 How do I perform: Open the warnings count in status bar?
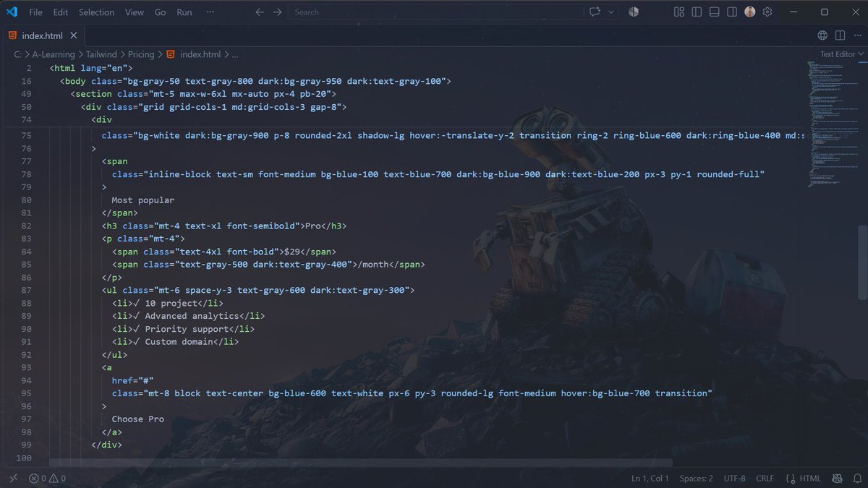tap(58, 479)
